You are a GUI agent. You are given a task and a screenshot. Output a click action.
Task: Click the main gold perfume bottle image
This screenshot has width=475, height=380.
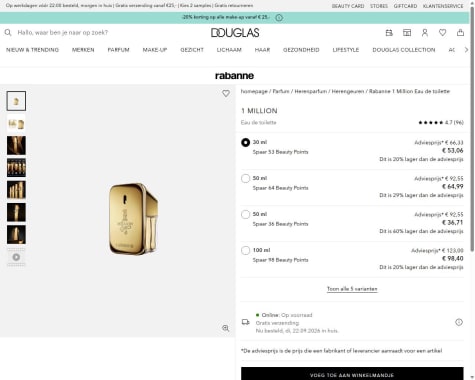(133, 219)
